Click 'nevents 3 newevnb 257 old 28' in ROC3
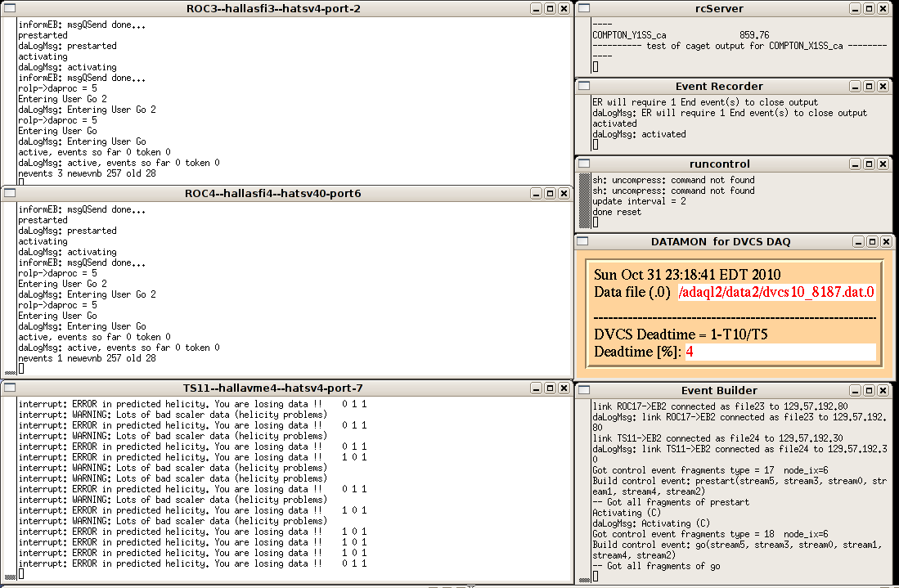This screenshot has height=588, width=899. pyautogui.click(x=87, y=173)
